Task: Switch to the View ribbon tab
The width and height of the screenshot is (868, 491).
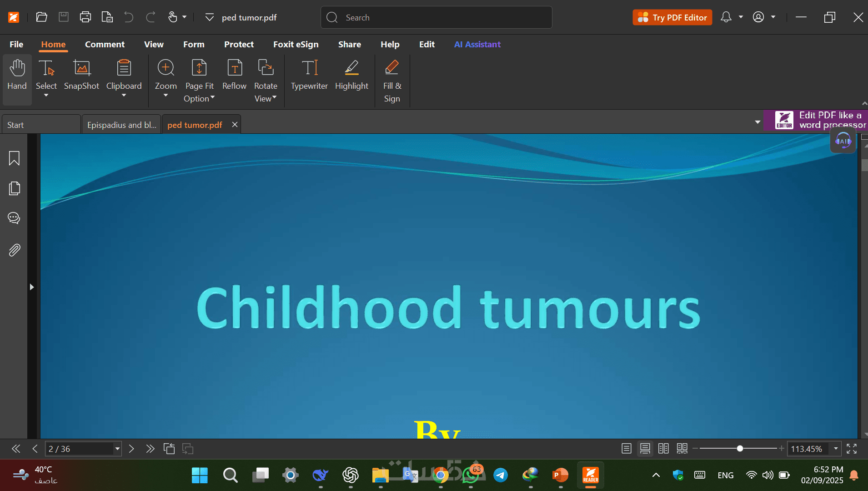Action: coord(154,44)
